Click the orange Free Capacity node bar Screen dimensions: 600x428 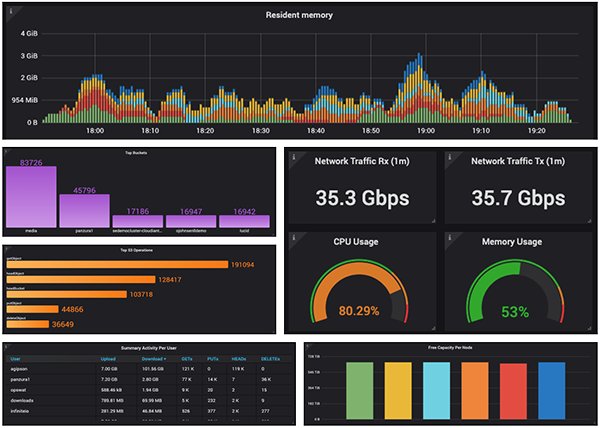[x=475, y=391]
